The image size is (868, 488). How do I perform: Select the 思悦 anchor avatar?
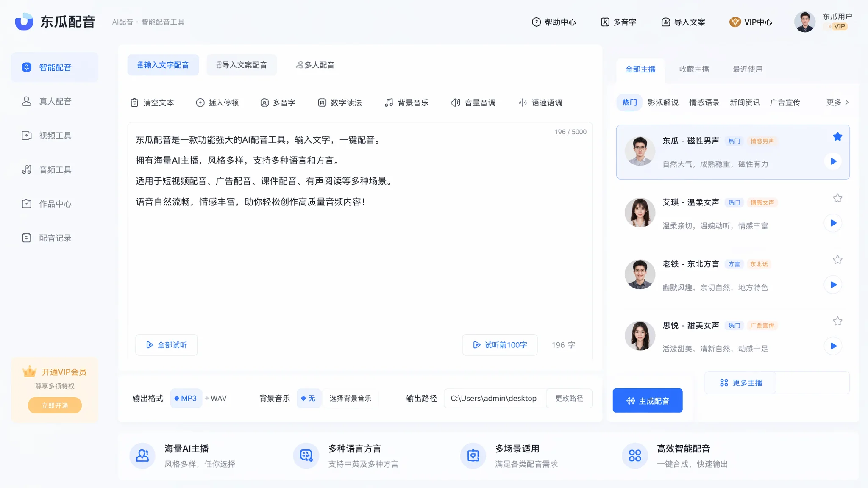[640, 335]
